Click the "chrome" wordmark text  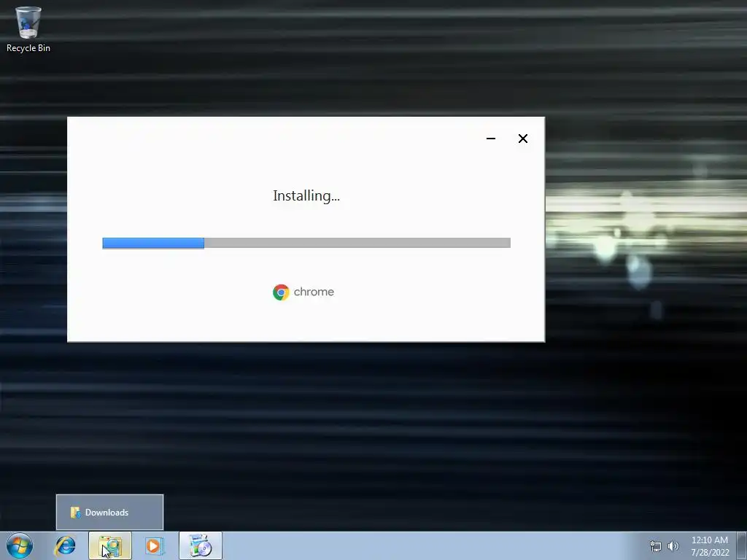314,292
